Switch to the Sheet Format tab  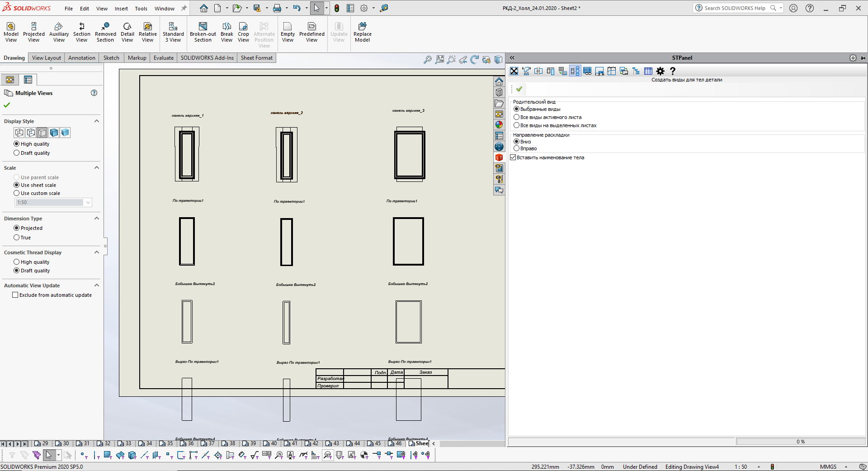(257, 58)
